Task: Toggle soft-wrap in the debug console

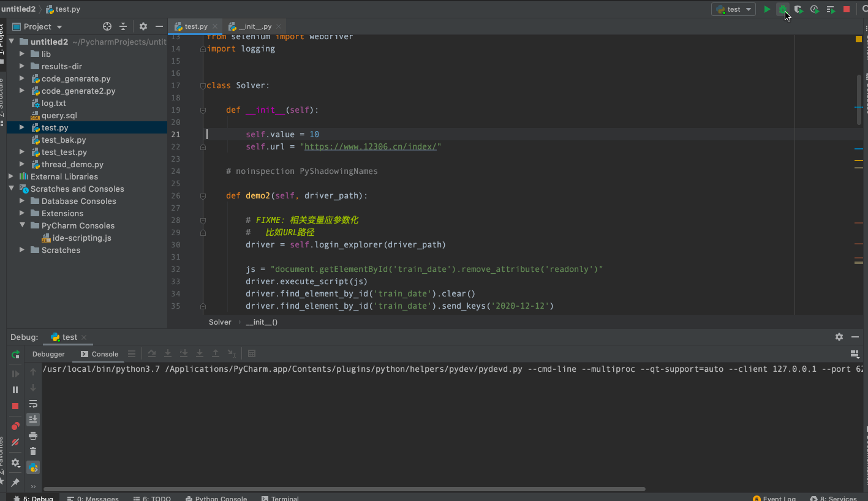Action: click(x=33, y=404)
